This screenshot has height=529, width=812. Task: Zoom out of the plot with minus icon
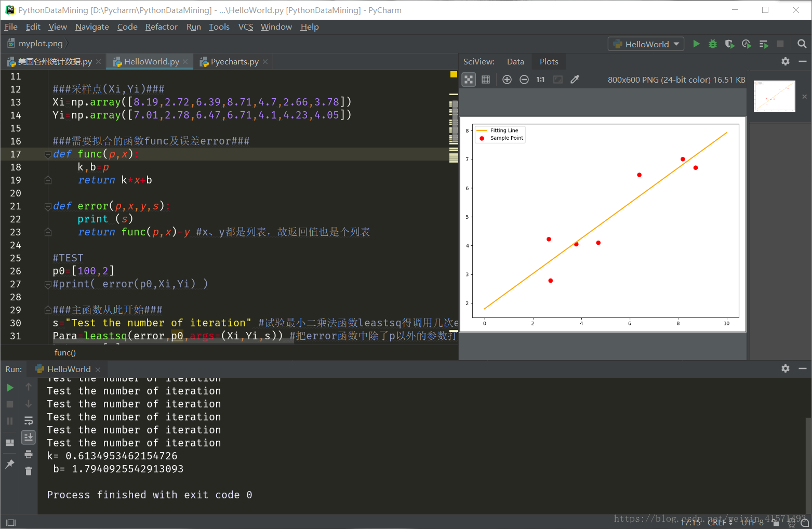524,79
